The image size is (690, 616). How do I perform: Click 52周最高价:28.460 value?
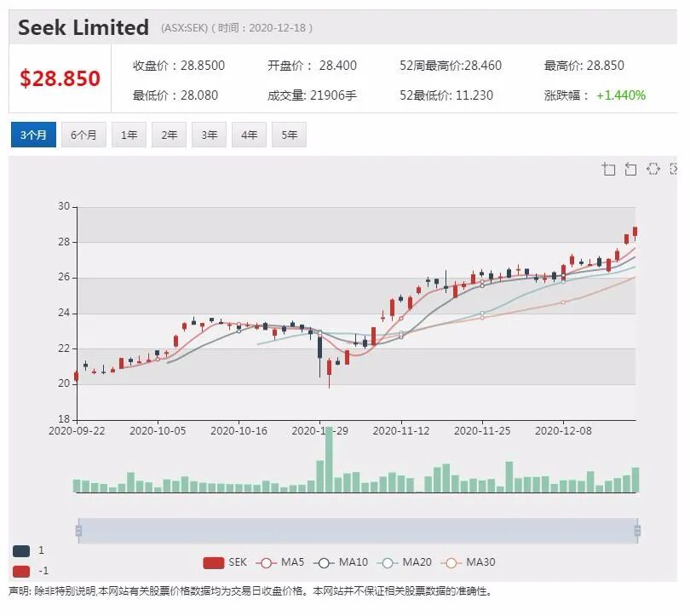tap(451, 66)
